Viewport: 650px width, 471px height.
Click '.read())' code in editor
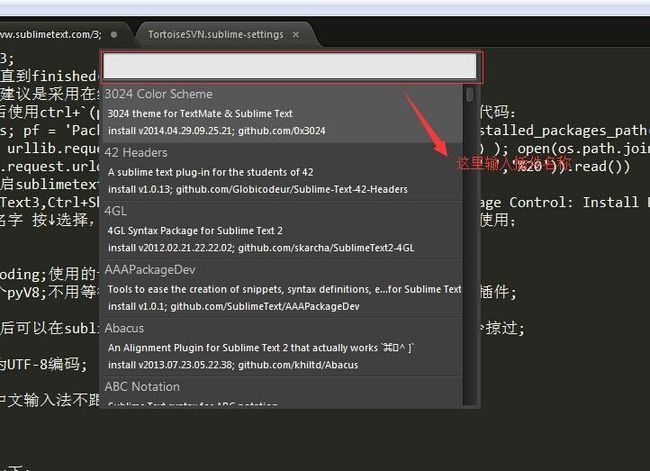tap(601, 166)
